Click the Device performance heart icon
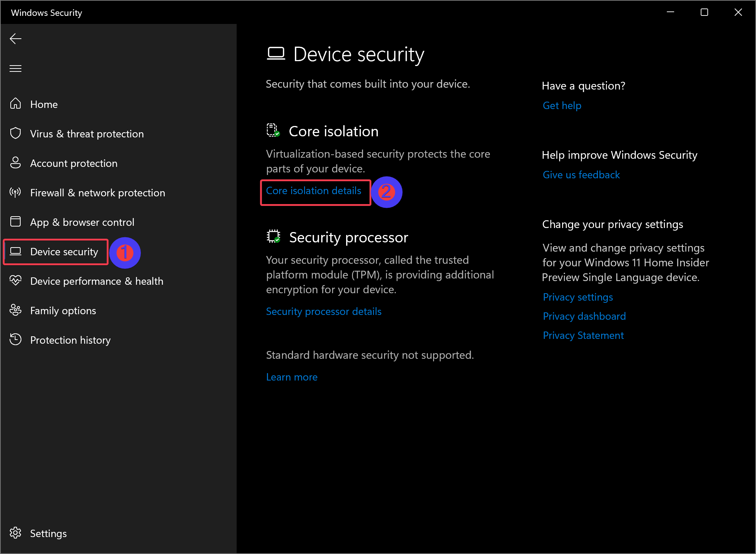 [15, 280]
